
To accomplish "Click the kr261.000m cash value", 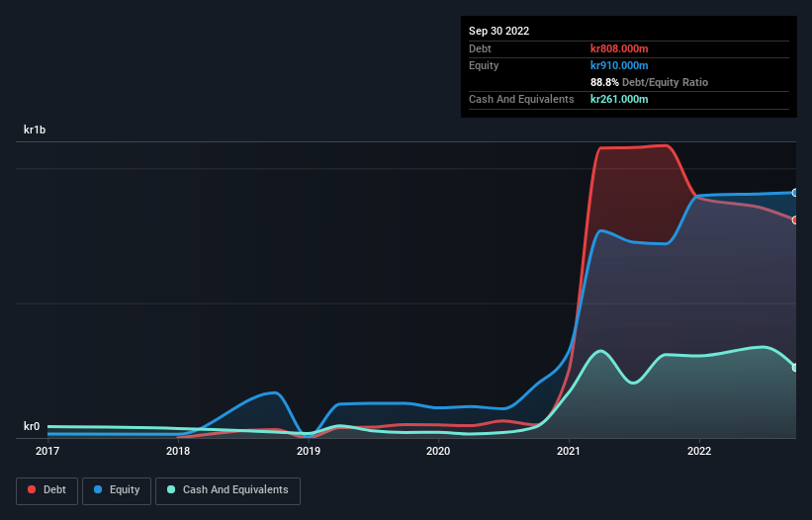I will click(619, 99).
